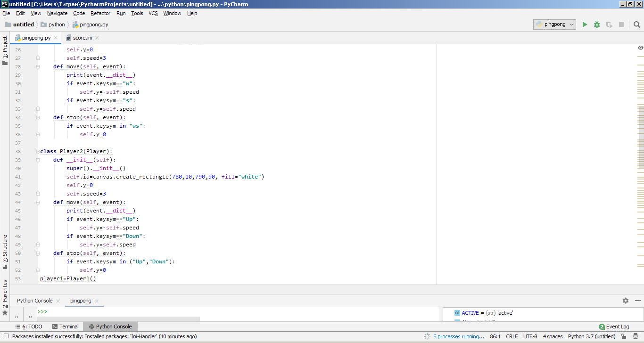Open the Run menu
The height and width of the screenshot is (343, 644).
(x=121, y=13)
